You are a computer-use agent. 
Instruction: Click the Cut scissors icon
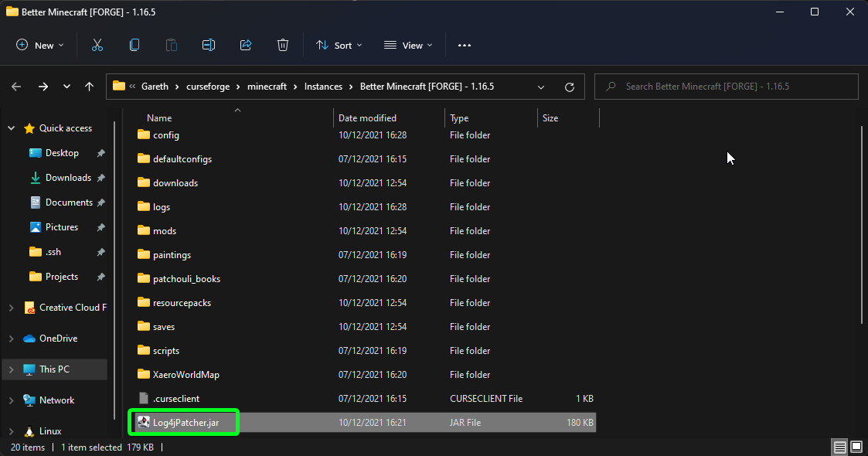coord(97,46)
